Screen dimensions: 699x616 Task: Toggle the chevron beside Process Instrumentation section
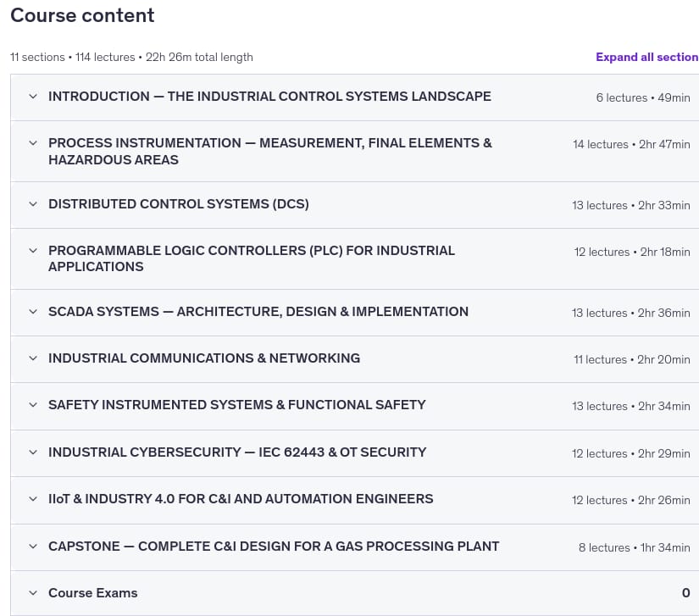(33, 143)
